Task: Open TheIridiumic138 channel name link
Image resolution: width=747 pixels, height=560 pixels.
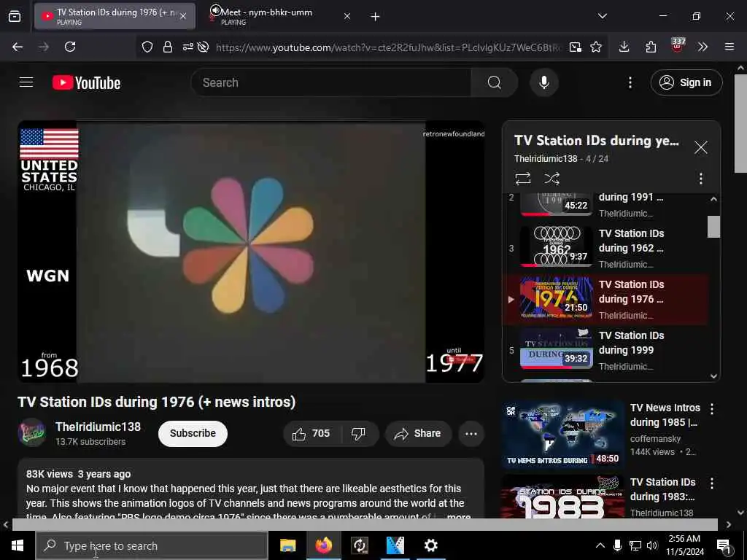Action: point(98,427)
